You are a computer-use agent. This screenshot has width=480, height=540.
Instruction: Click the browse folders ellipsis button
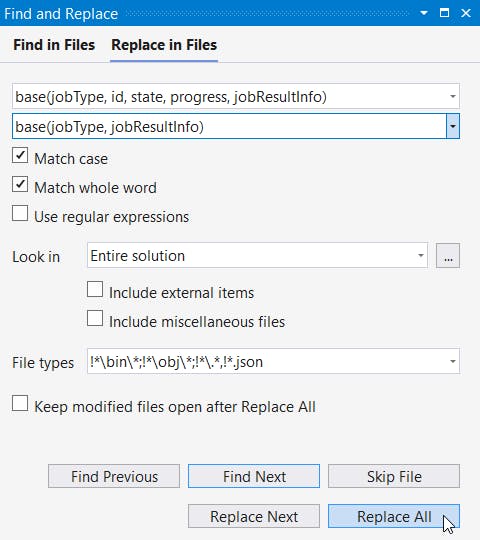pos(448,256)
